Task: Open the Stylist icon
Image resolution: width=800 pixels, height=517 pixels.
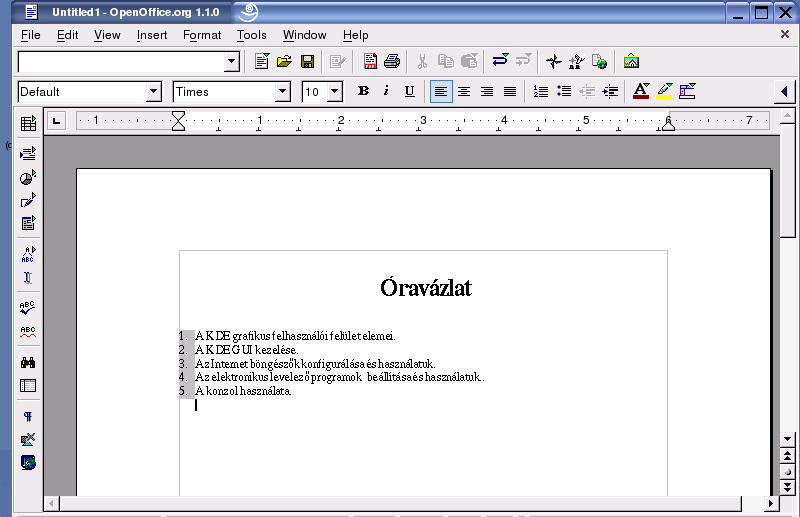Action: [x=577, y=61]
